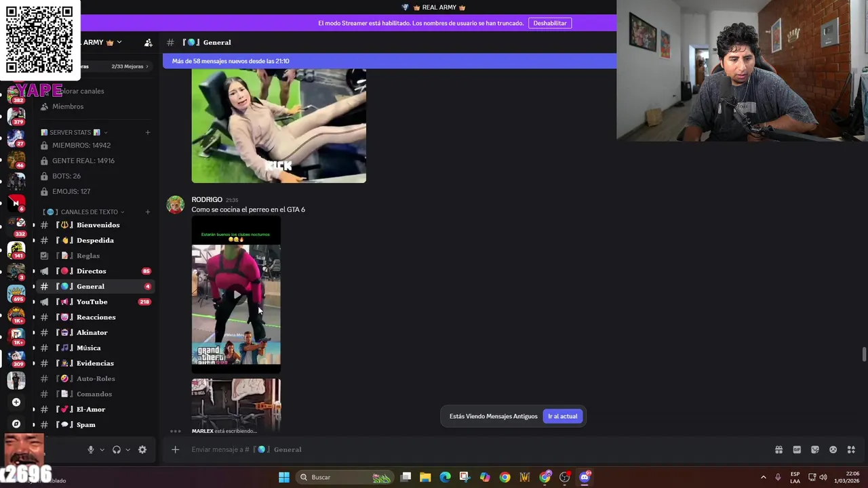Focus the Enviar mensaje input field

tap(475, 449)
